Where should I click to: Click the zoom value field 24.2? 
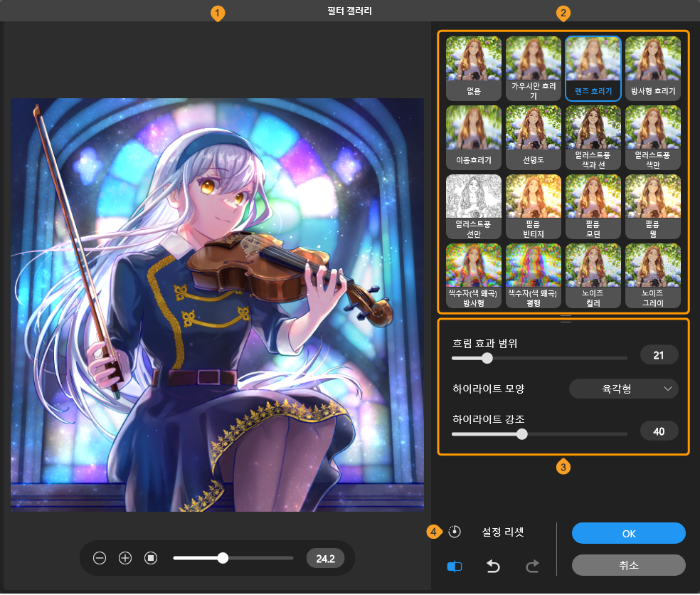click(325, 559)
